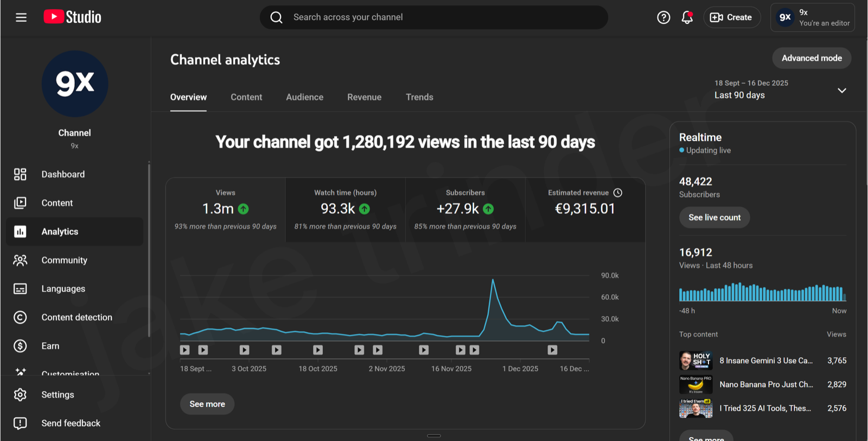This screenshot has height=441, width=868.
Task: Open Community in the sidebar
Action: click(x=75, y=260)
